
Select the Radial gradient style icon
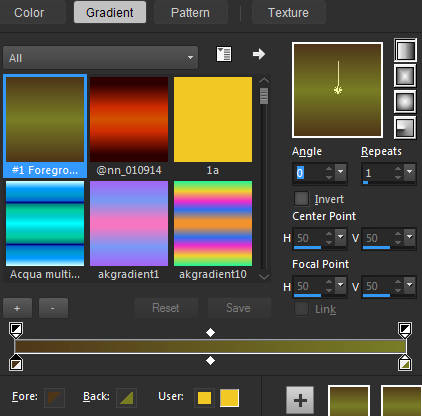coord(405,127)
